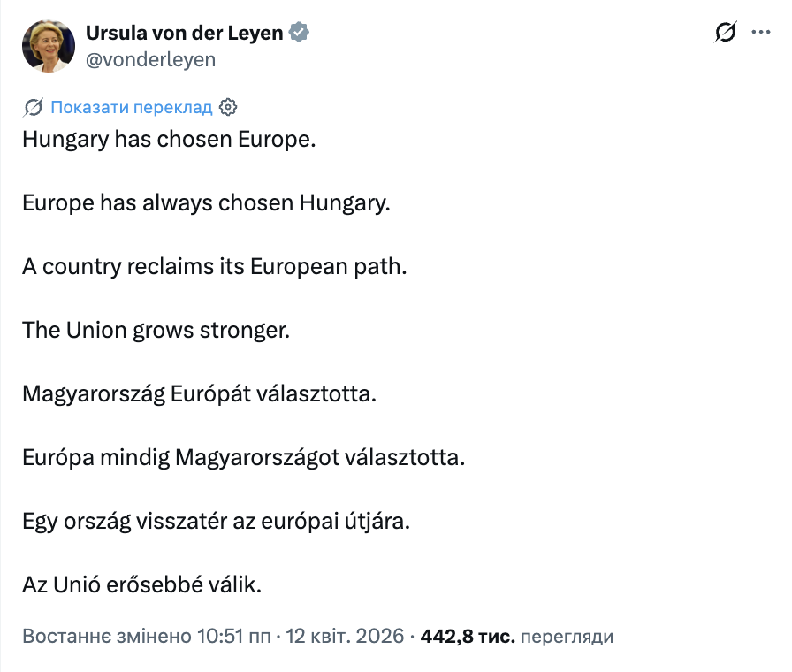
Task: Open translation settings via the gear icon
Action: coord(228,106)
